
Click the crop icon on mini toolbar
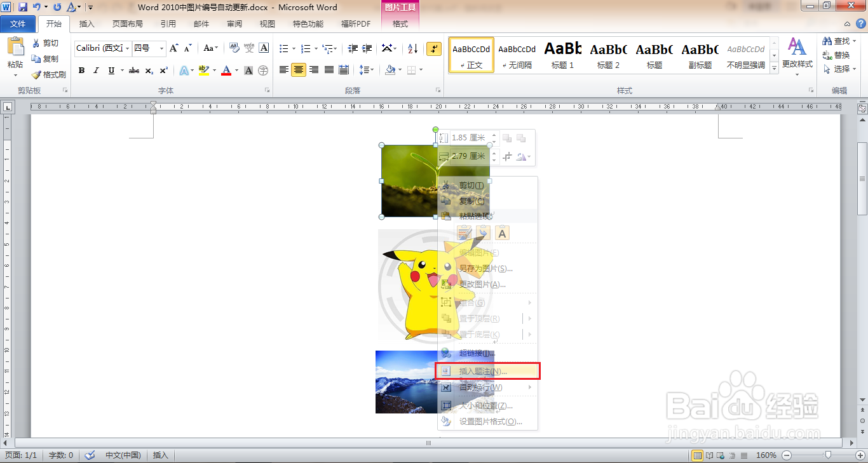507,156
